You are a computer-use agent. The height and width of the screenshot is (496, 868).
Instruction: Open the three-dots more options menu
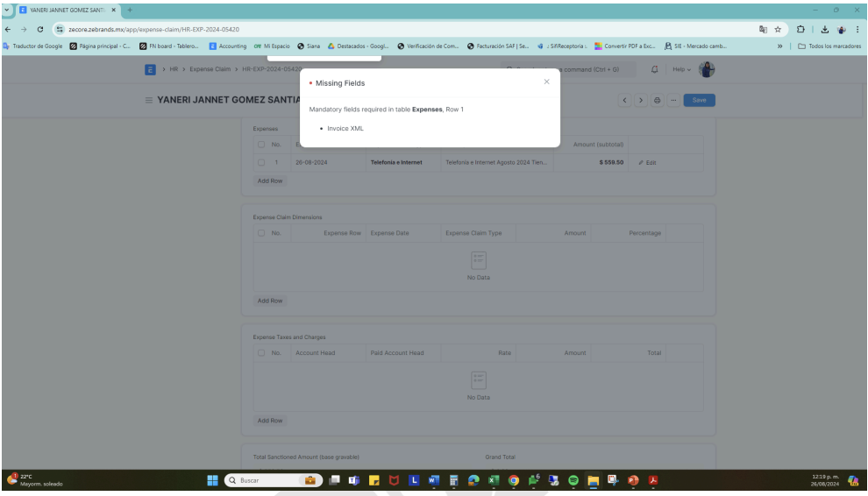(673, 101)
